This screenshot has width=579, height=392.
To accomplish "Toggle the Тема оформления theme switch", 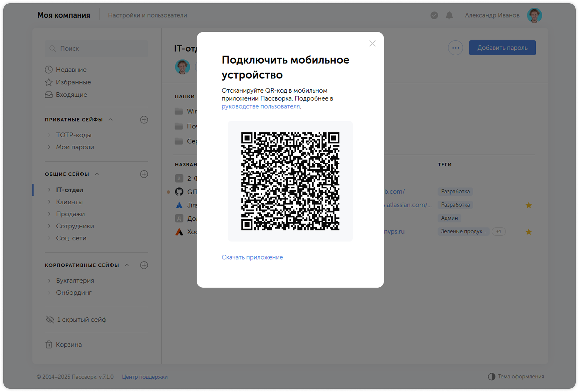I will pyautogui.click(x=491, y=376).
